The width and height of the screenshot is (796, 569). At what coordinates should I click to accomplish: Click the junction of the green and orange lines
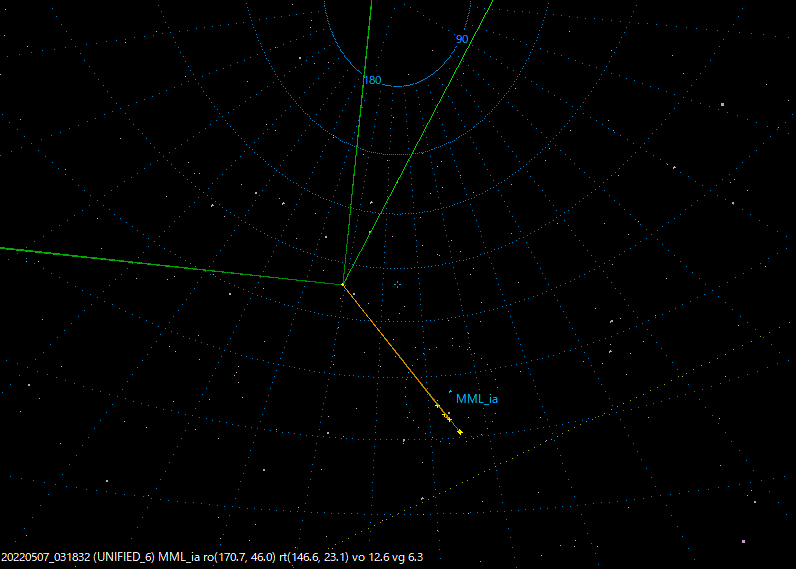pos(343,285)
